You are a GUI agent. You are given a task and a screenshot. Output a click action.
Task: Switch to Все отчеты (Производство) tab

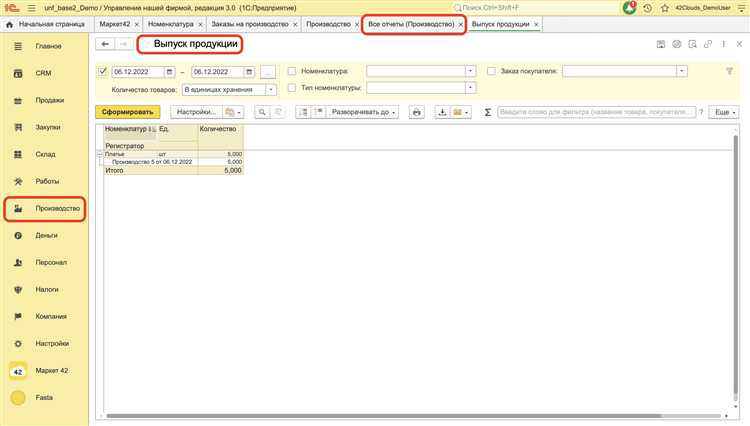coord(411,24)
